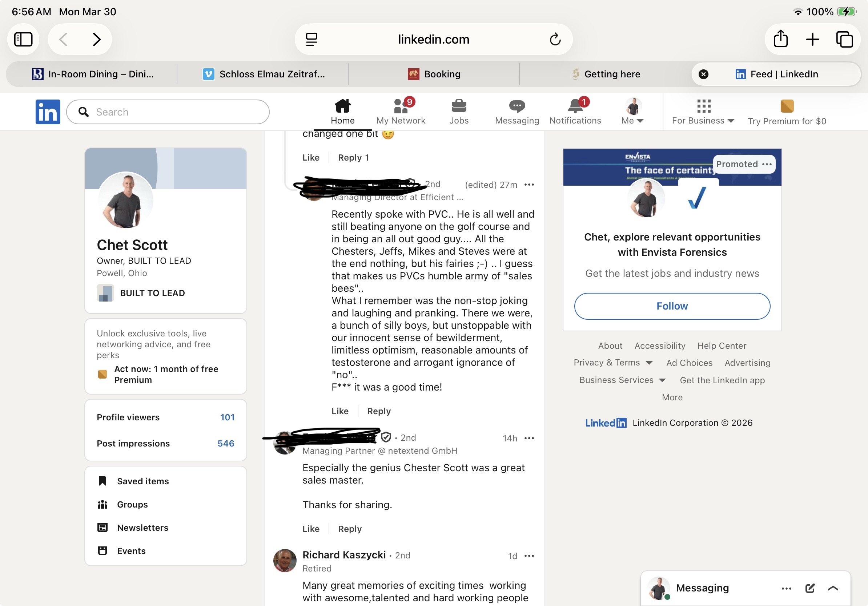Open options on Richard Kaszycki's comment
Viewport: 868px width, 606px height.
[529, 556]
